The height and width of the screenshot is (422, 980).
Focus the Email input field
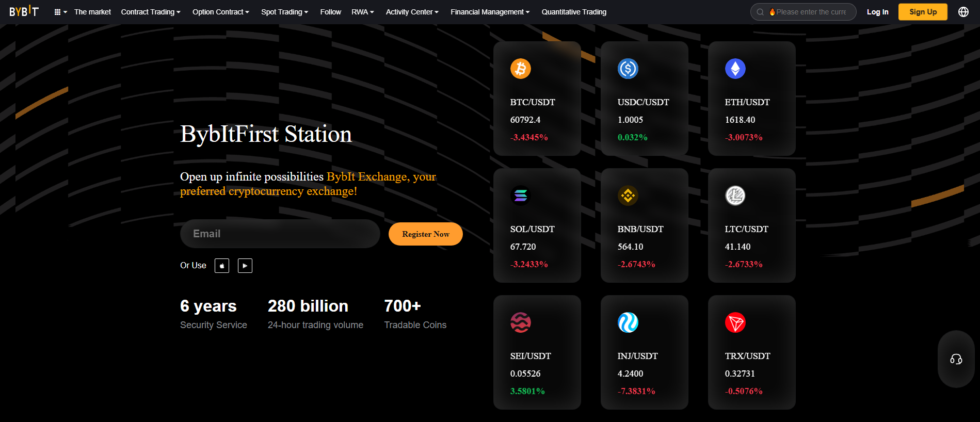pos(280,234)
